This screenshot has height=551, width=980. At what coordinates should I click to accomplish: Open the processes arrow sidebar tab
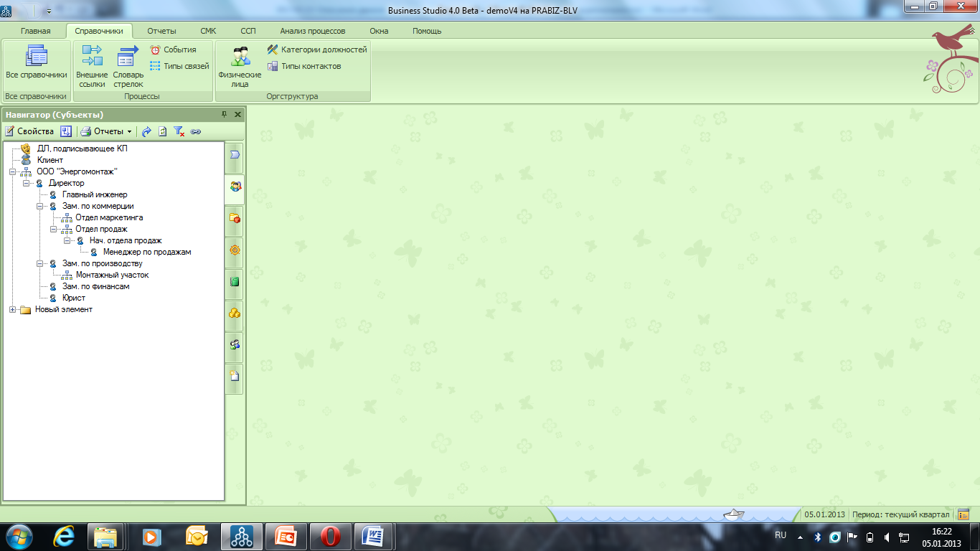click(235, 155)
